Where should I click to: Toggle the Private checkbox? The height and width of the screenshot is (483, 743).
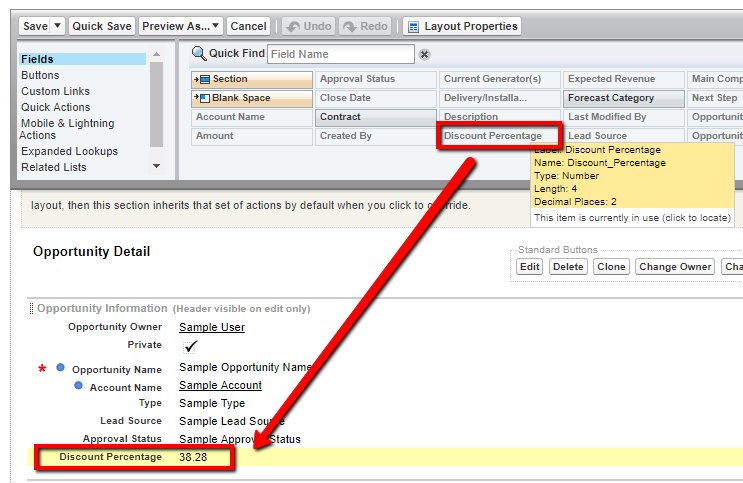190,346
